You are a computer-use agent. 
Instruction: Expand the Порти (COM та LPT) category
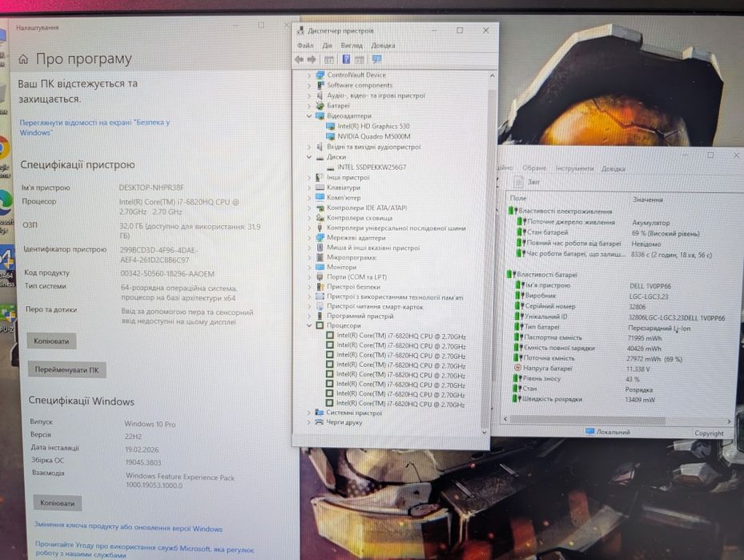(309, 277)
